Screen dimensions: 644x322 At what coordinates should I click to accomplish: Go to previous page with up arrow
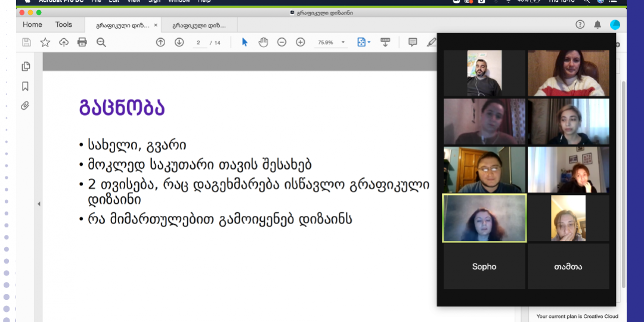pyautogui.click(x=160, y=42)
